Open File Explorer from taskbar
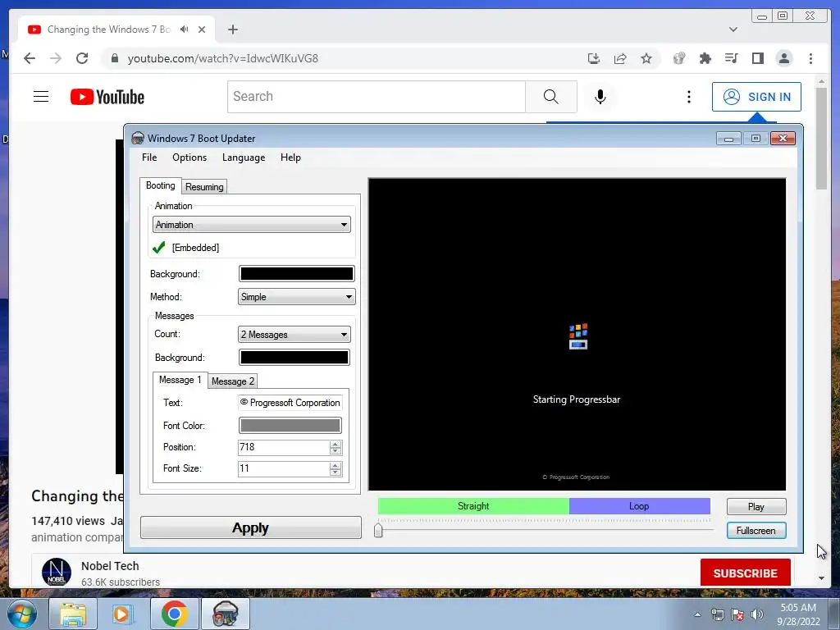The height and width of the screenshot is (630, 840). [x=73, y=614]
